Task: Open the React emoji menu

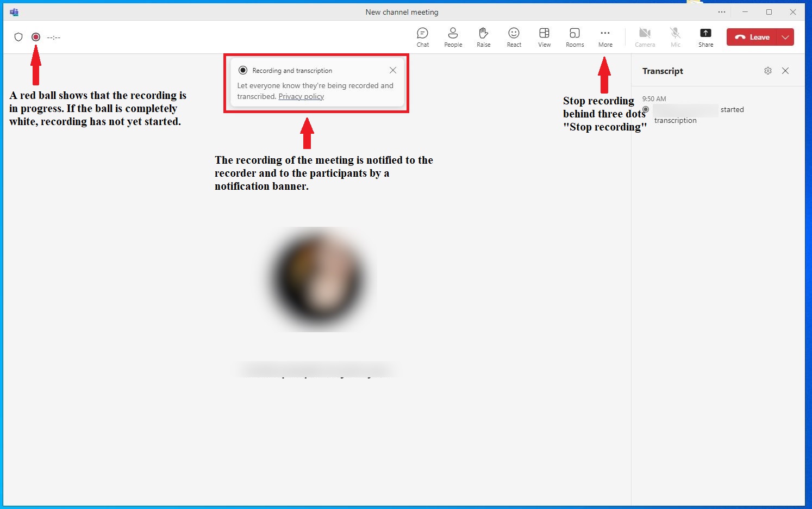Action: [514, 37]
